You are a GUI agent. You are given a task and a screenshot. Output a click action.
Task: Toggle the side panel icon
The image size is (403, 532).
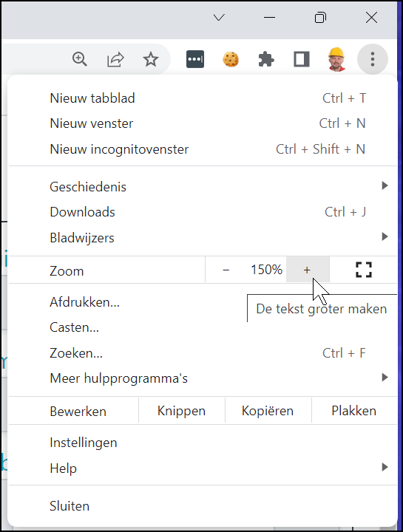tap(302, 59)
